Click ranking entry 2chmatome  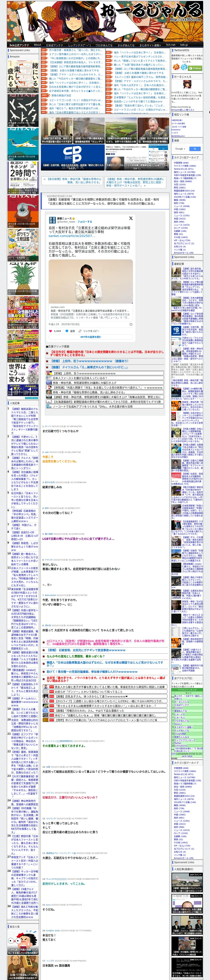[181, 745]
